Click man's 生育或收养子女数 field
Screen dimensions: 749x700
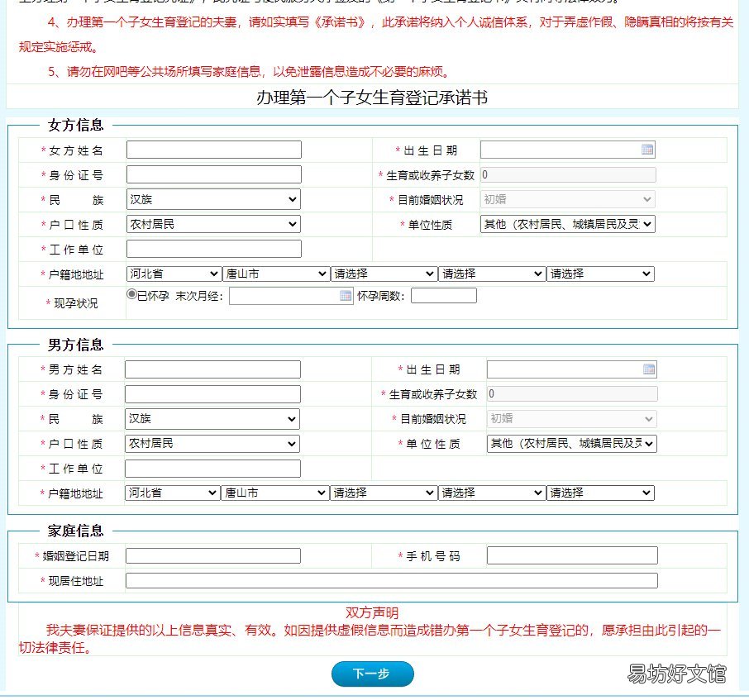(x=572, y=394)
